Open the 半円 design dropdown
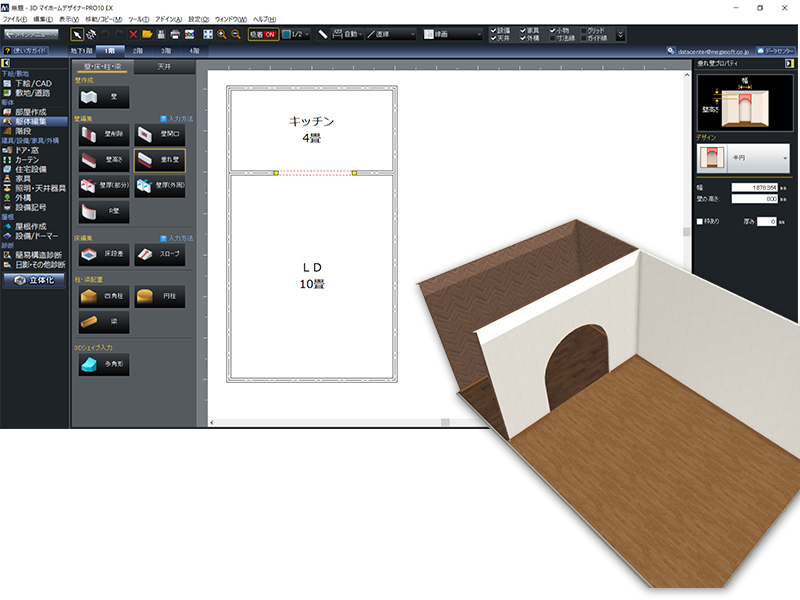Viewport: 800px width, 600px height. click(742, 157)
